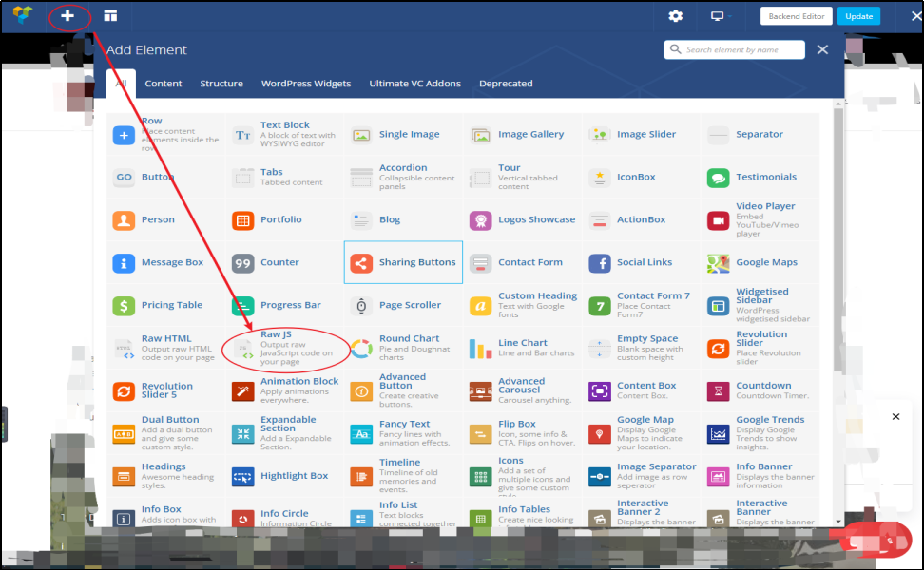Screen dimensions: 924x570
Task: Click the Add Element plus icon
Action: coord(67,16)
